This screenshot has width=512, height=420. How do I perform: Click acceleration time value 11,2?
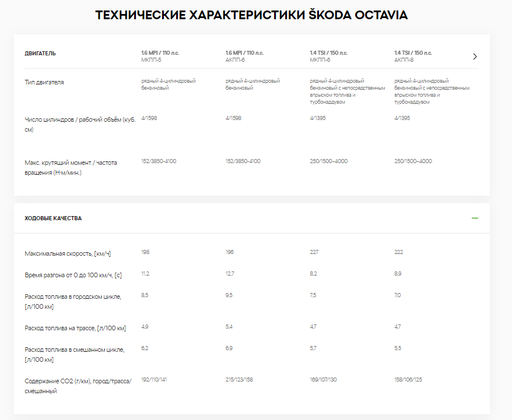(145, 274)
